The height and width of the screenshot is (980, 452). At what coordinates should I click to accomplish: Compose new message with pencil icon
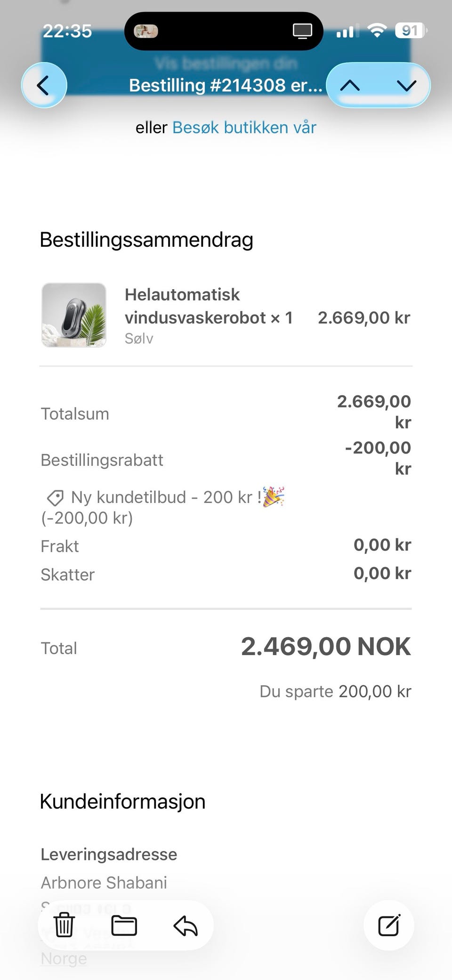(x=389, y=925)
